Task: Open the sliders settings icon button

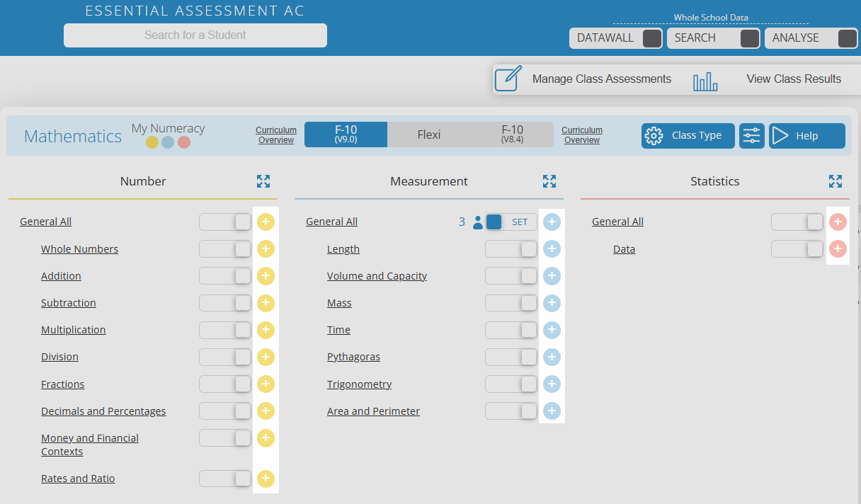Action: point(752,136)
